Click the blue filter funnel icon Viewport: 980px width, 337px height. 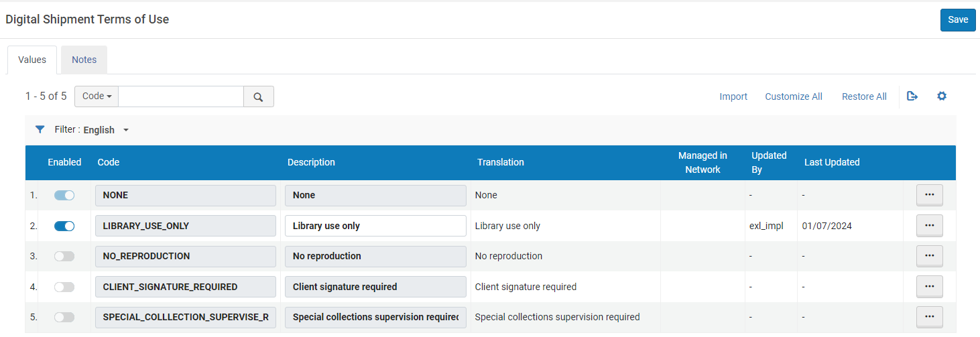pyautogui.click(x=40, y=129)
